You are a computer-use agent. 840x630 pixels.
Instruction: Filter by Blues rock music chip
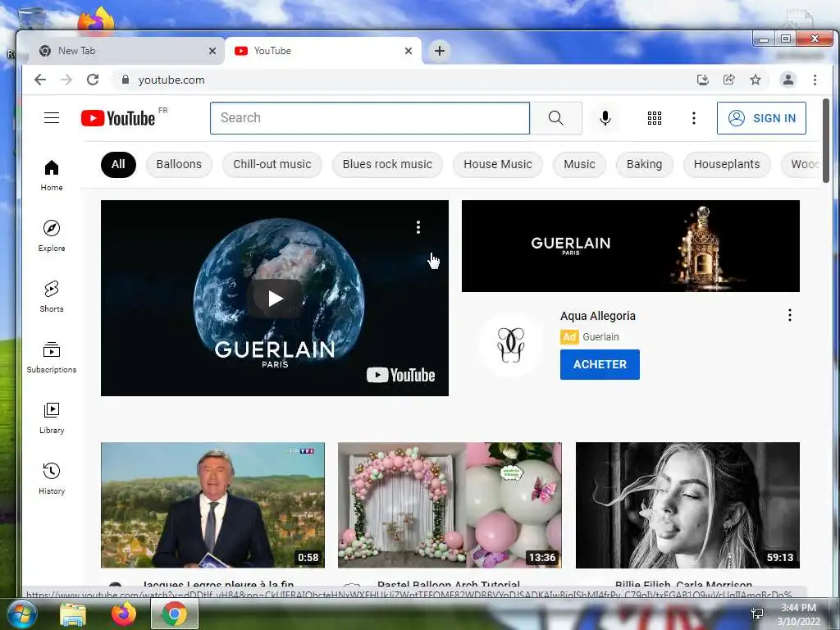(x=387, y=164)
